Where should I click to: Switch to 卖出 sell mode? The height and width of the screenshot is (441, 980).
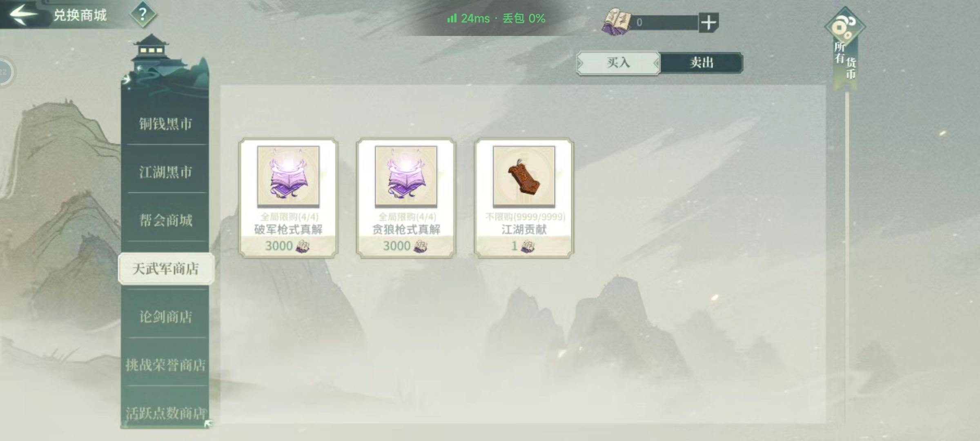coord(702,63)
